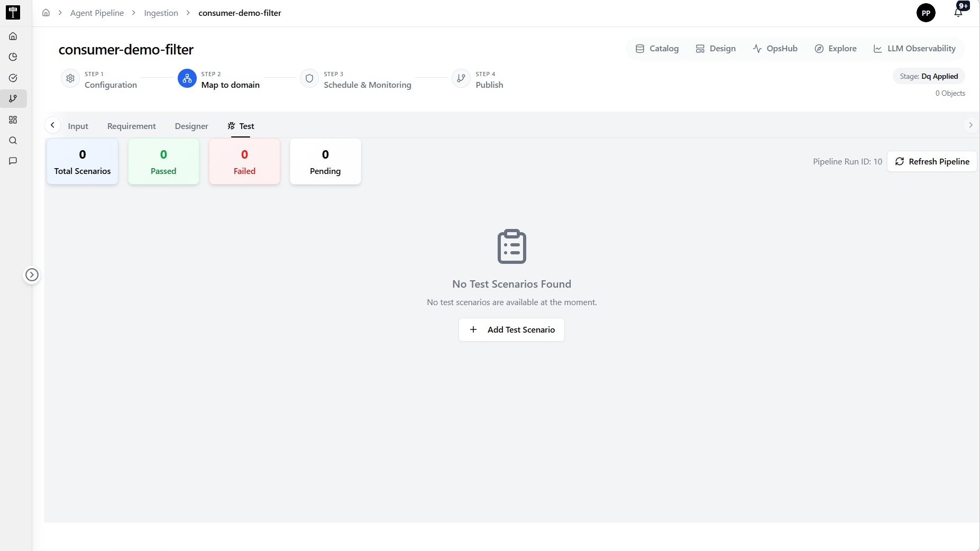Click the Add Test Scenario button

click(511, 329)
